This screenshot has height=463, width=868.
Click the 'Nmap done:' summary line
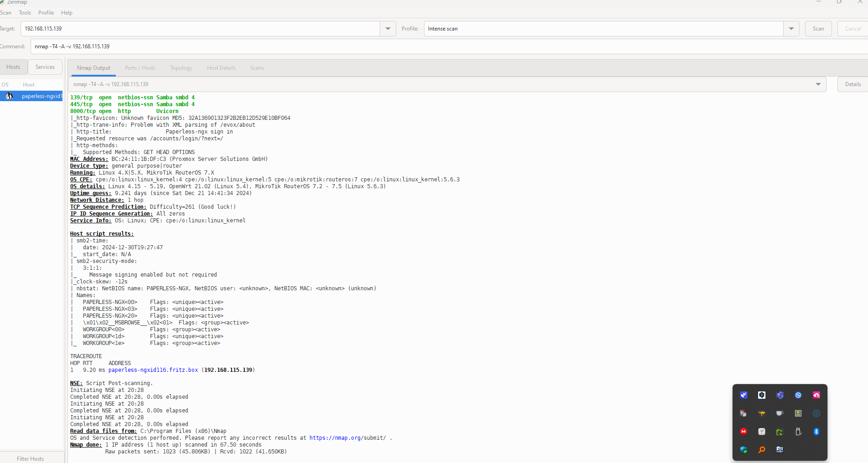[x=166, y=445]
